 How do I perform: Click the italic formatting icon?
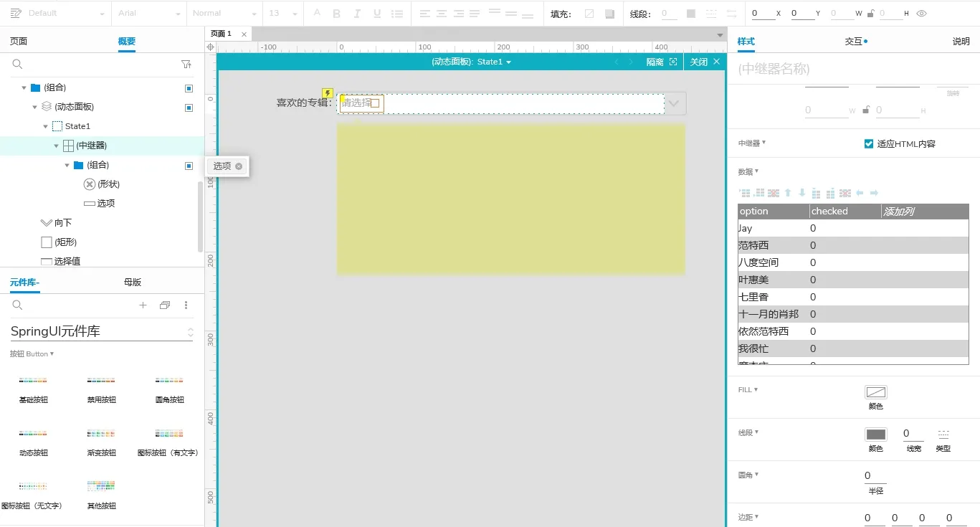tap(357, 14)
